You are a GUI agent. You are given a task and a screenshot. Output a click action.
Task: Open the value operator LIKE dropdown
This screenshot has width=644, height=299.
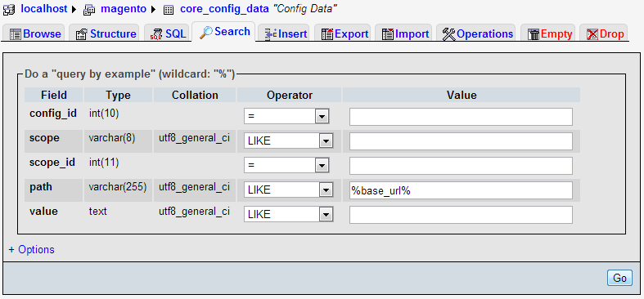[x=288, y=214]
